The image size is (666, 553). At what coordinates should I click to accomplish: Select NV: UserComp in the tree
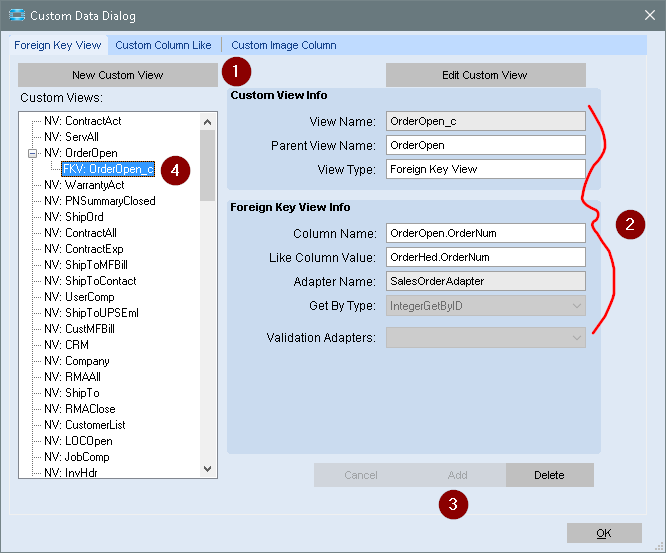[79, 297]
